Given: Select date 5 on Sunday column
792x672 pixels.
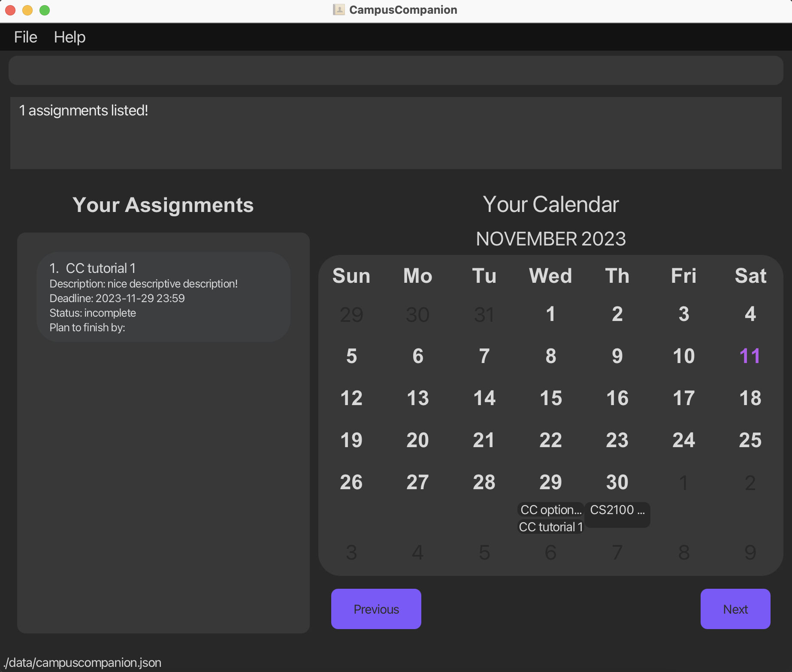Looking at the screenshot, I should click(x=351, y=356).
